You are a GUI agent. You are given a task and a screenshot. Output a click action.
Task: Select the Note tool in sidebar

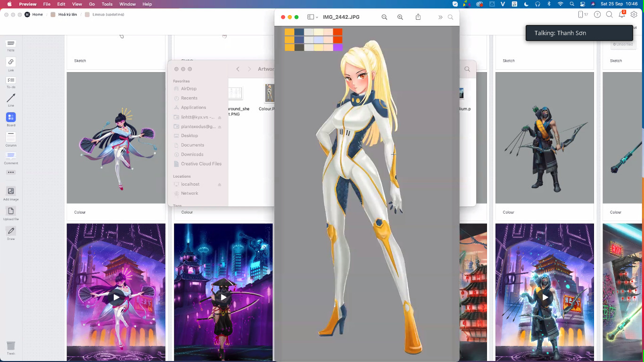click(x=11, y=44)
